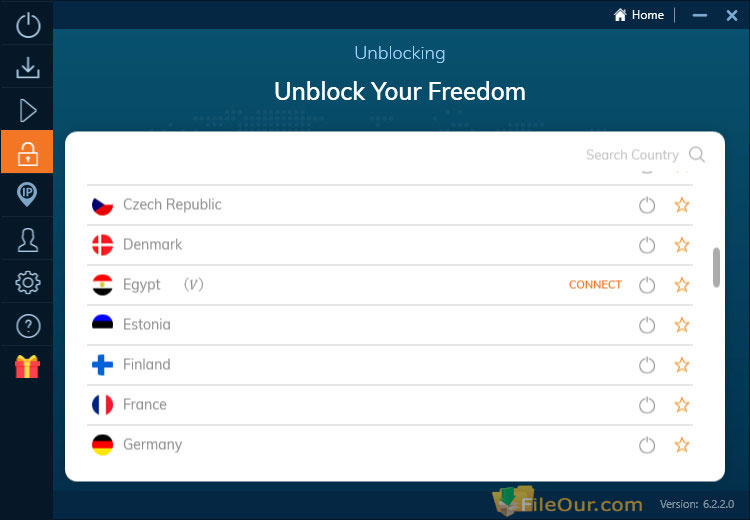Open the power connection sidebar icon
The image size is (750, 520).
[28, 25]
